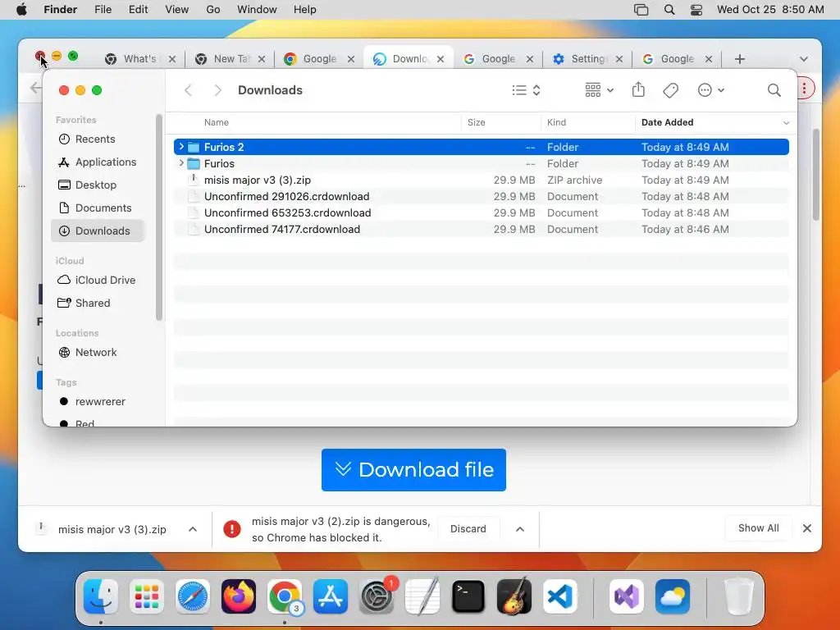Open Chrome's three-dot menu button
Viewport: 840px width, 630px height.
804,89
